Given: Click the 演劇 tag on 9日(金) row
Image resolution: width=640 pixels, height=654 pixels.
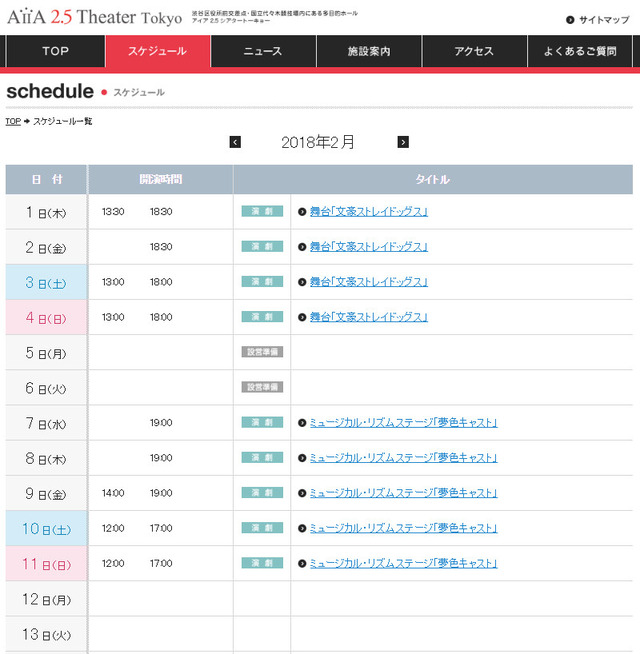Looking at the screenshot, I should tap(262, 493).
